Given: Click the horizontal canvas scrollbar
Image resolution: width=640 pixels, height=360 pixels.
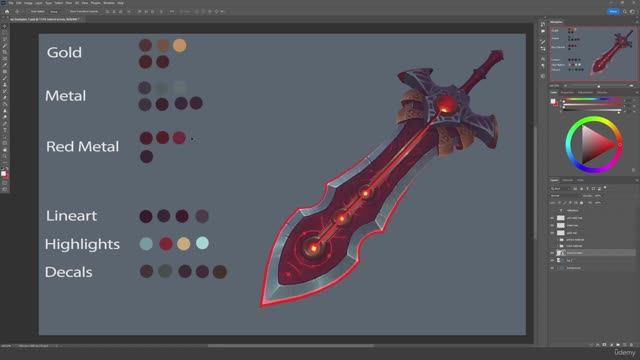Looking at the screenshot, I should [x=291, y=346].
